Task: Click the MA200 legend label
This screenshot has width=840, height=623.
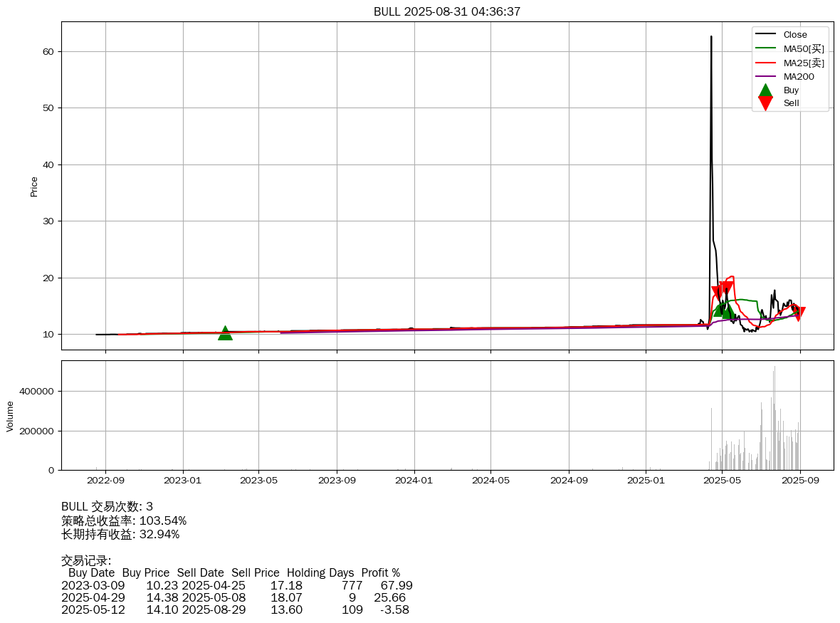Action: (799, 76)
